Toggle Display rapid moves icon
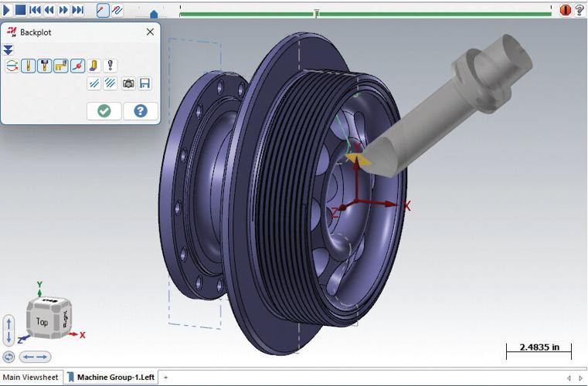This screenshot has width=588, height=386. [61, 66]
